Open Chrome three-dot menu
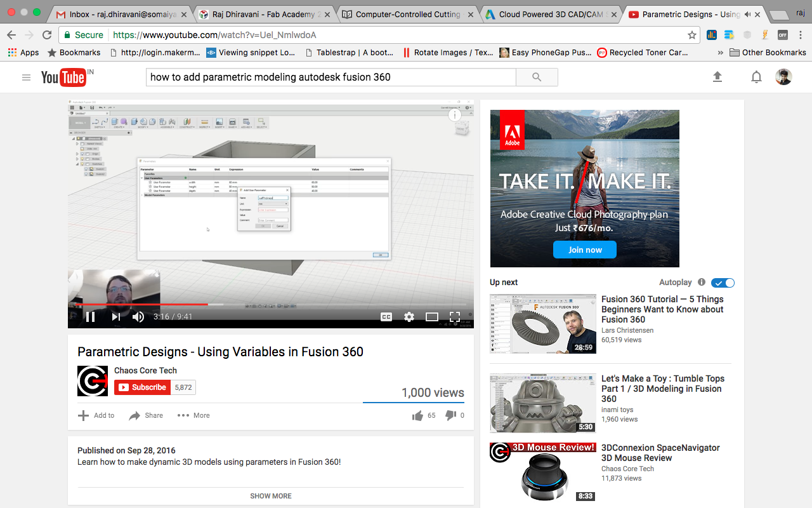The width and height of the screenshot is (812, 508). [801, 35]
